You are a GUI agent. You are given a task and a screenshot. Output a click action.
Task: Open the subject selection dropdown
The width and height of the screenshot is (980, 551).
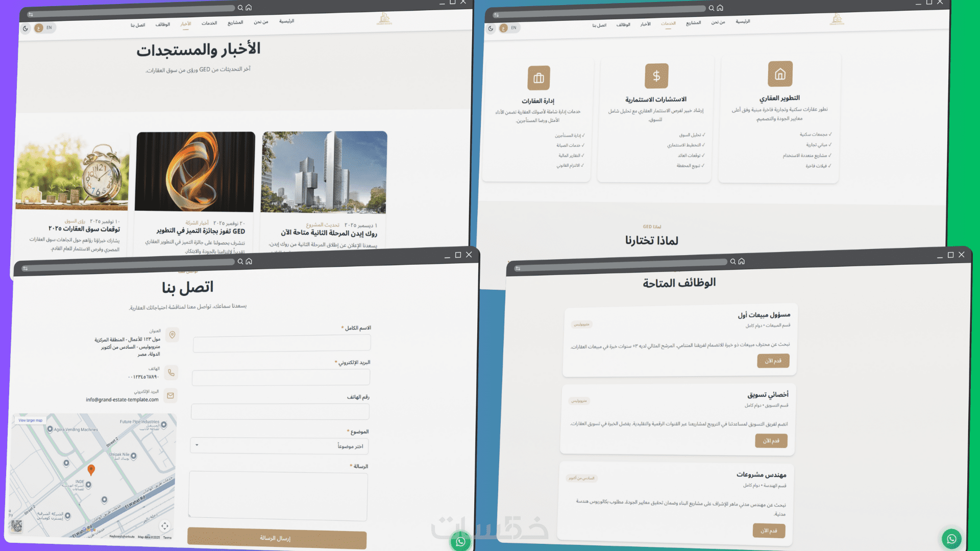[x=279, y=446]
